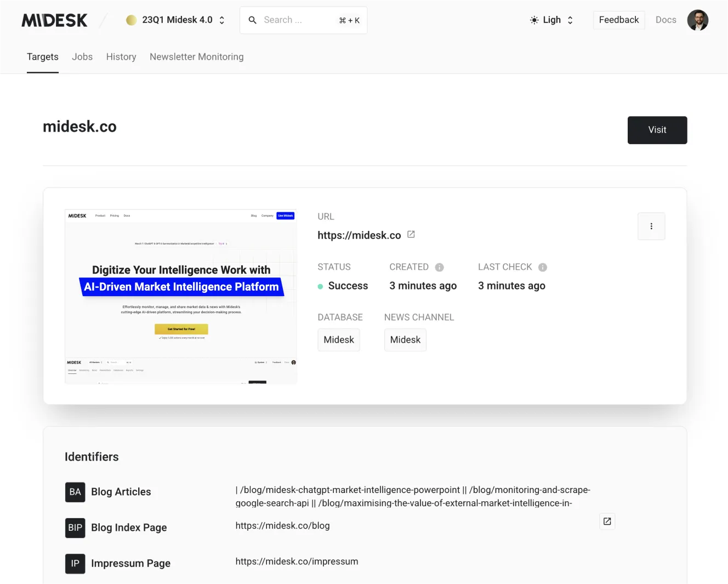Screen dimensions: 728x584
Task: Click the magnifying glass search icon
Action: tap(253, 20)
